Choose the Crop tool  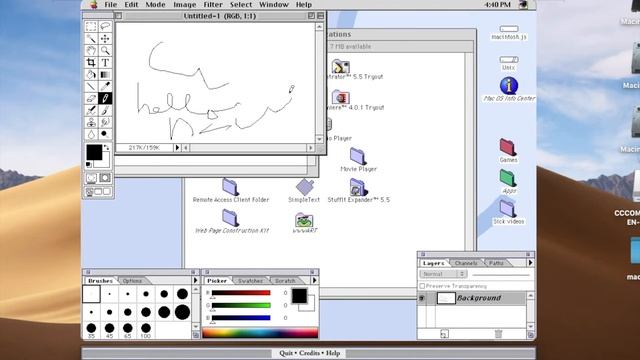pos(91,62)
